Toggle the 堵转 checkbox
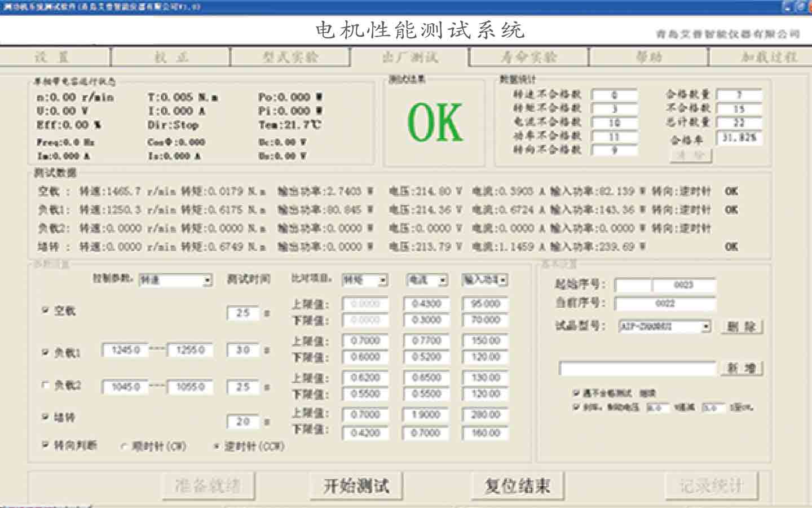This screenshot has height=508, width=812. (45, 417)
